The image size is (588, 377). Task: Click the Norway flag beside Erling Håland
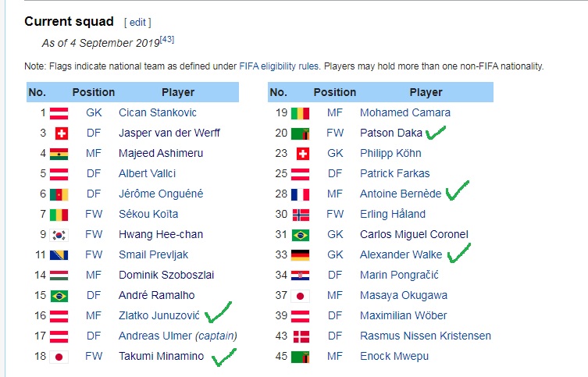(x=301, y=215)
